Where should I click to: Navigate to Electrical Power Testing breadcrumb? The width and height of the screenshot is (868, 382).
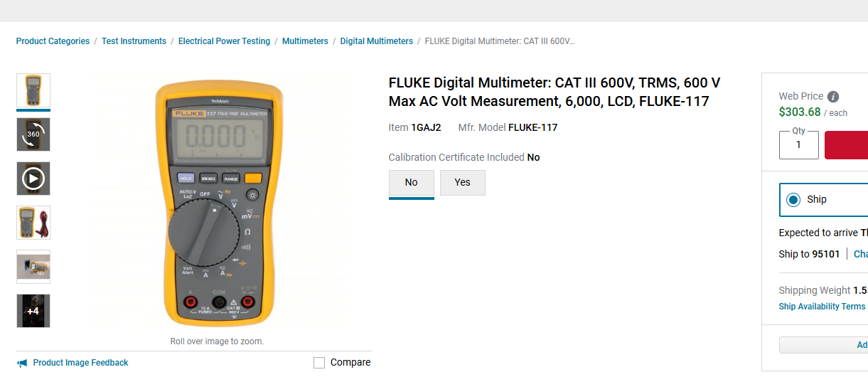(224, 41)
